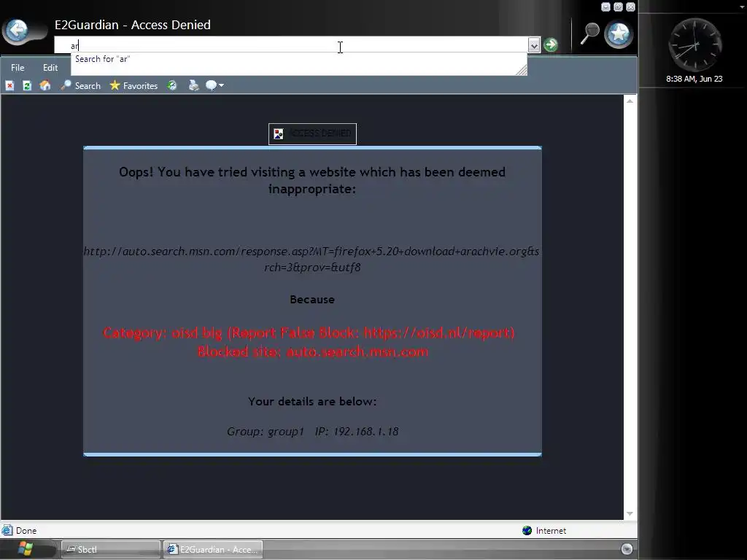Click the 'Oops! You have tried visiting' heading

(x=312, y=181)
